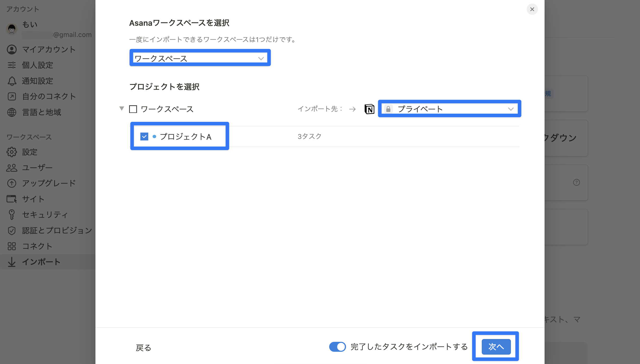This screenshot has height=364, width=640.
Task: Click the インポート download arrow icon
Action: [x=12, y=262]
